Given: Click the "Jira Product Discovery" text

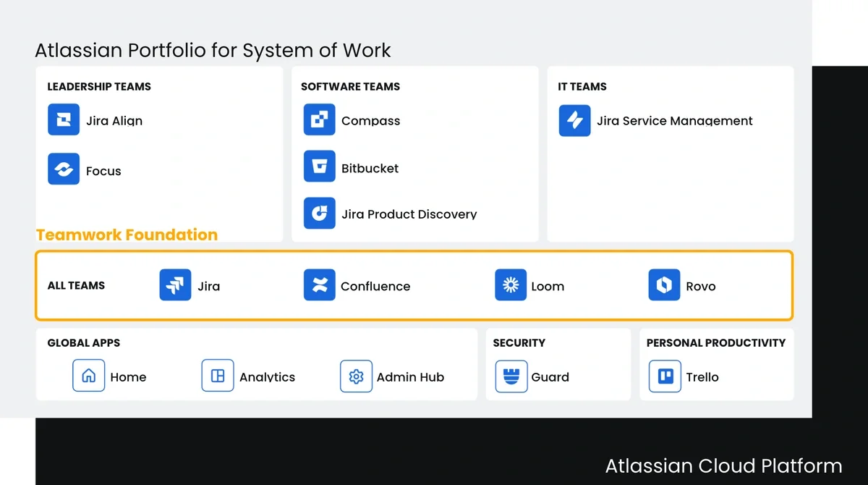Looking at the screenshot, I should (x=409, y=214).
